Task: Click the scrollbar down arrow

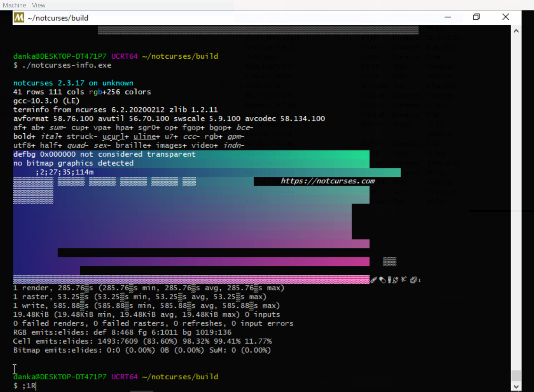Action: tap(516, 386)
